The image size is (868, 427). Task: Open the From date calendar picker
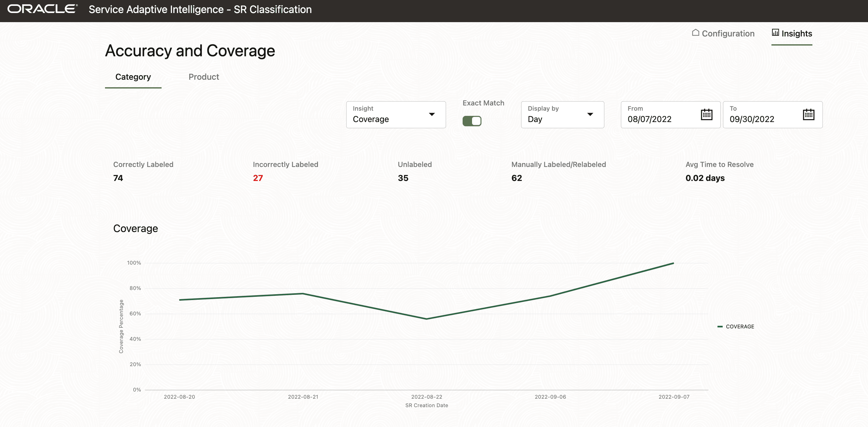coord(706,115)
